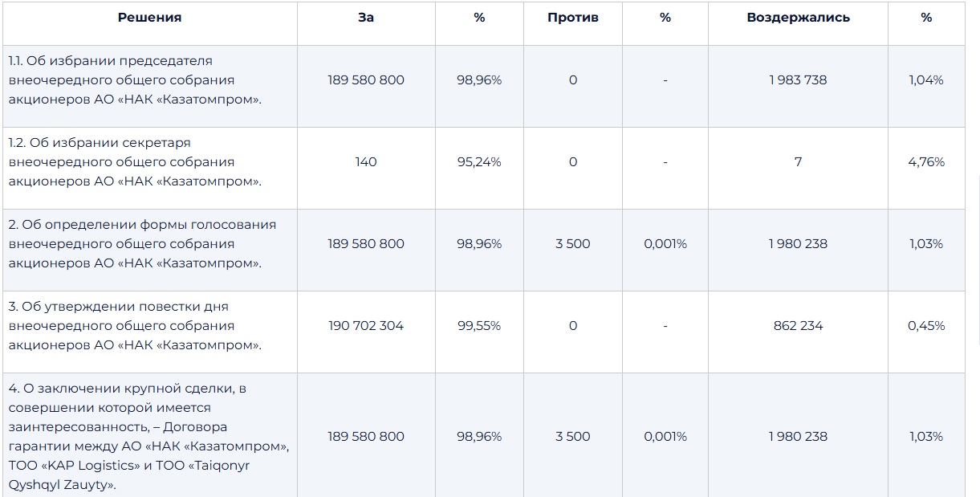Select the 1.1 chairman election decision text
The height and width of the screenshot is (497, 980).
pyautogui.click(x=136, y=80)
